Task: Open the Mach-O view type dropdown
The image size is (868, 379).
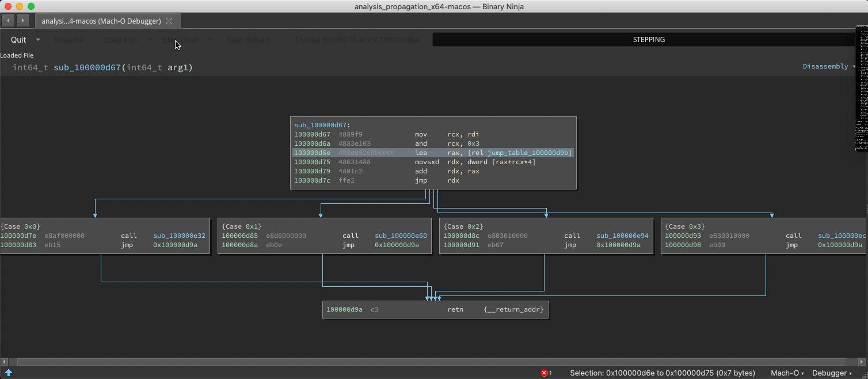Action: tap(787, 373)
